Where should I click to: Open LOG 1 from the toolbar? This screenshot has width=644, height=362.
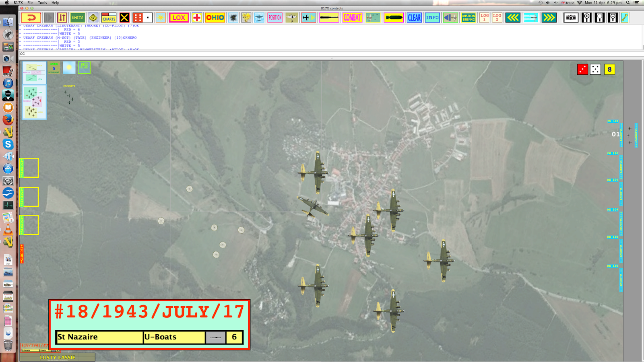tap(484, 18)
